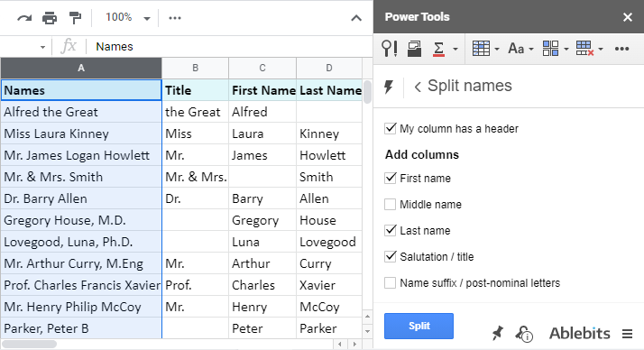
Task: Select column A header
Action: 81,69
